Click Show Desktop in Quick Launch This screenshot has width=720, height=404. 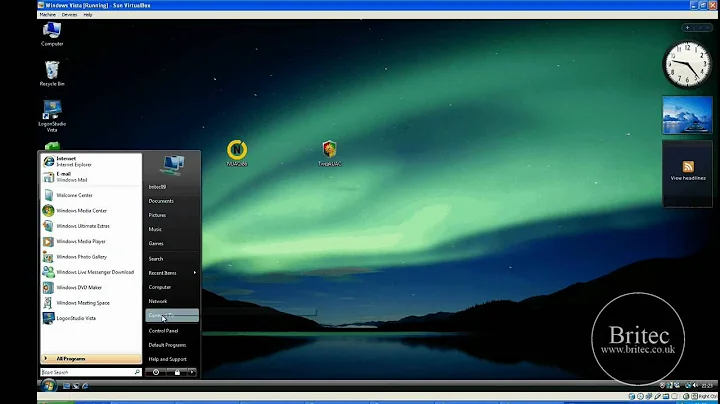(x=66, y=386)
